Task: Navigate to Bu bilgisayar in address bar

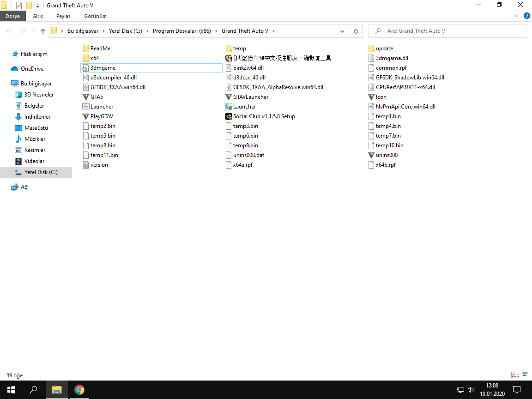Action: click(x=83, y=31)
